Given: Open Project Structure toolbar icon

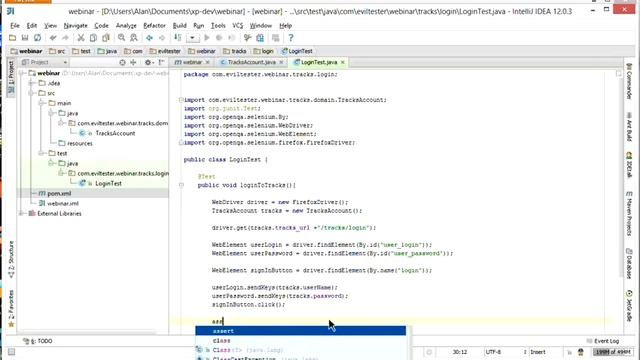Looking at the screenshot, I should click(260, 38).
